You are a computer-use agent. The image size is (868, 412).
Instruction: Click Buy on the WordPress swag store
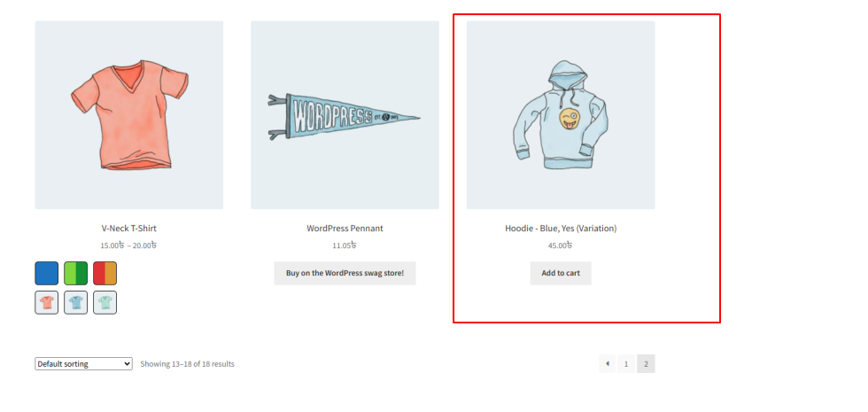[x=345, y=273]
